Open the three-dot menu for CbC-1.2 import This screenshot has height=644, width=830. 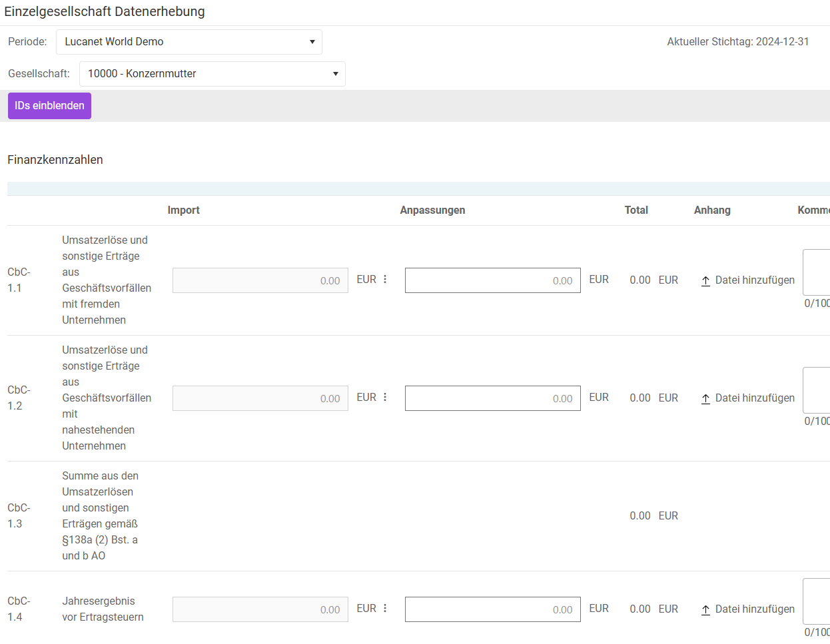click(385, 398)
